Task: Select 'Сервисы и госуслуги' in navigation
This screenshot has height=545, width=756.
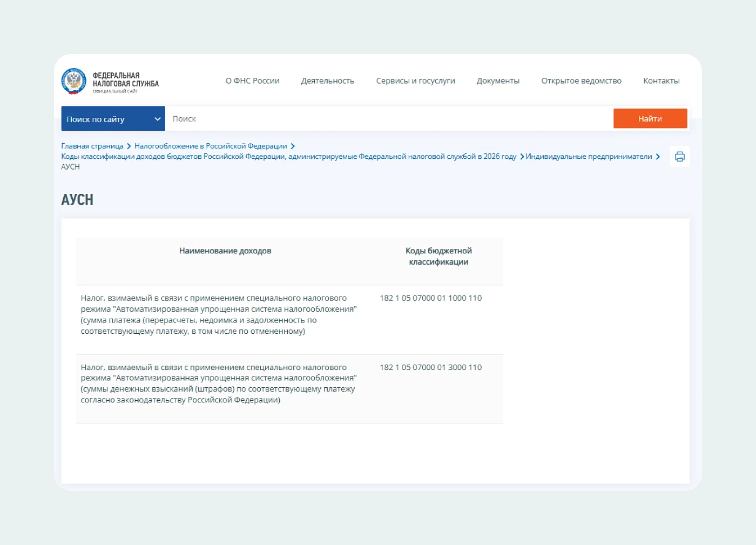Action: pos(415,81)
